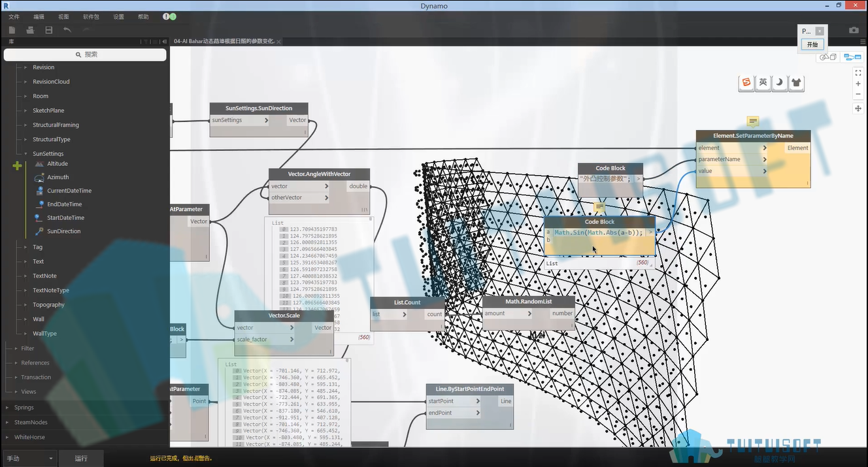
Task: Open the 编辑 menu
Action: coord(39,16)
